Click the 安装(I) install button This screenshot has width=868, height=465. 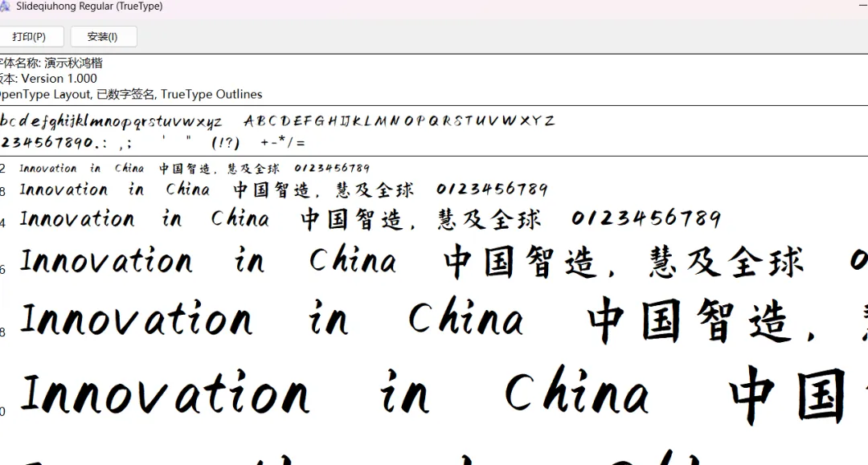coord(103,36)
